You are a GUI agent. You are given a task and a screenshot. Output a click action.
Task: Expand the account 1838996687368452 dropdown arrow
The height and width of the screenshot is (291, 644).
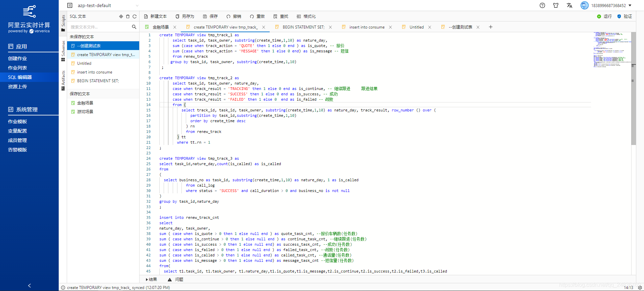630,5
